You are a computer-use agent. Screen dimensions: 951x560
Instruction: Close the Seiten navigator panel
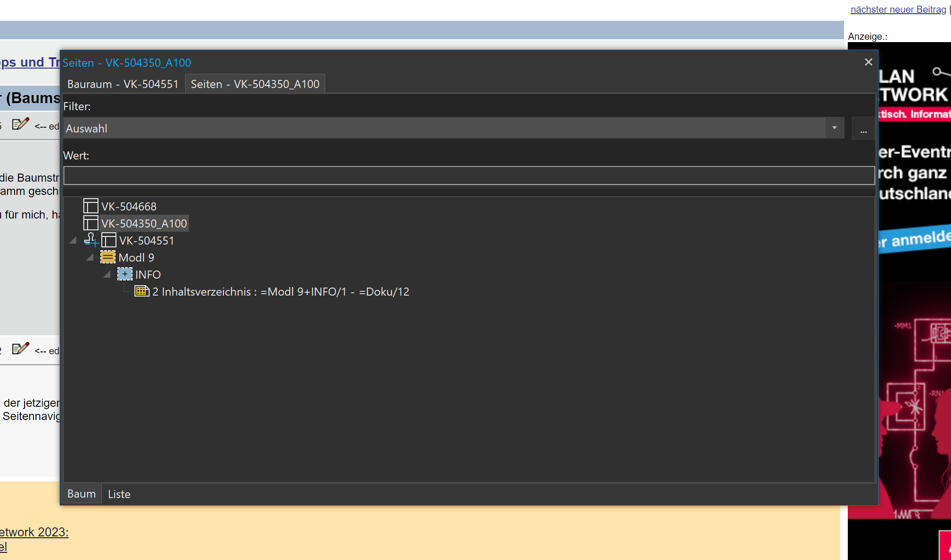click(869, 62)
